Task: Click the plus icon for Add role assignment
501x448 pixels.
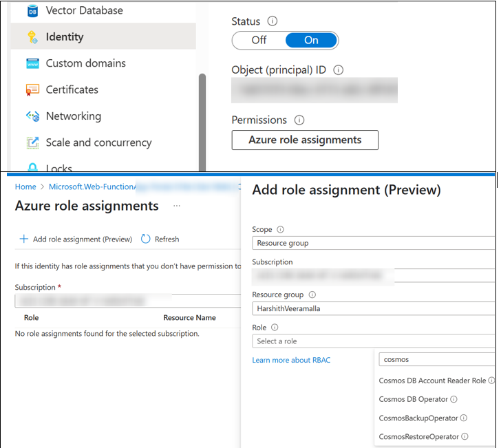Action: pos(23,239)
